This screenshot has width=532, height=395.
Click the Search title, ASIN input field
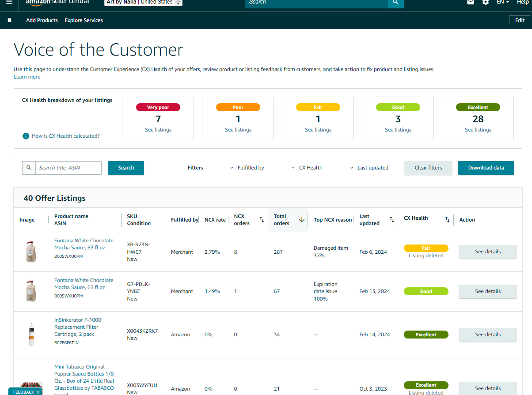click(68, 168)
